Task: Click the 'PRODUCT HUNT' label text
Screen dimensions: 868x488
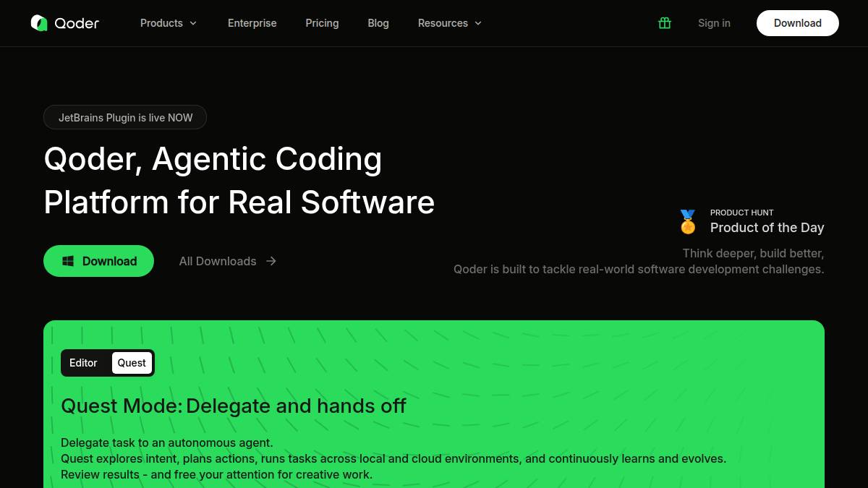Action: pos(741,213)
